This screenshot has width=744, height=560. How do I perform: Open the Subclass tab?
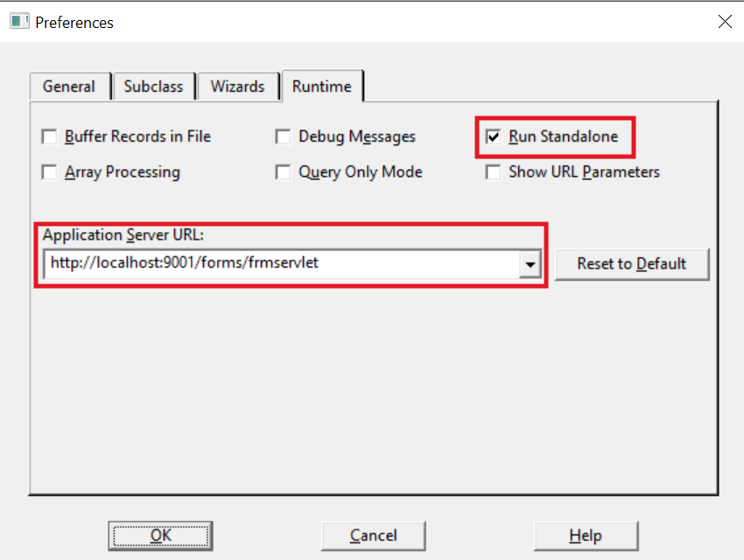[153, 87]
